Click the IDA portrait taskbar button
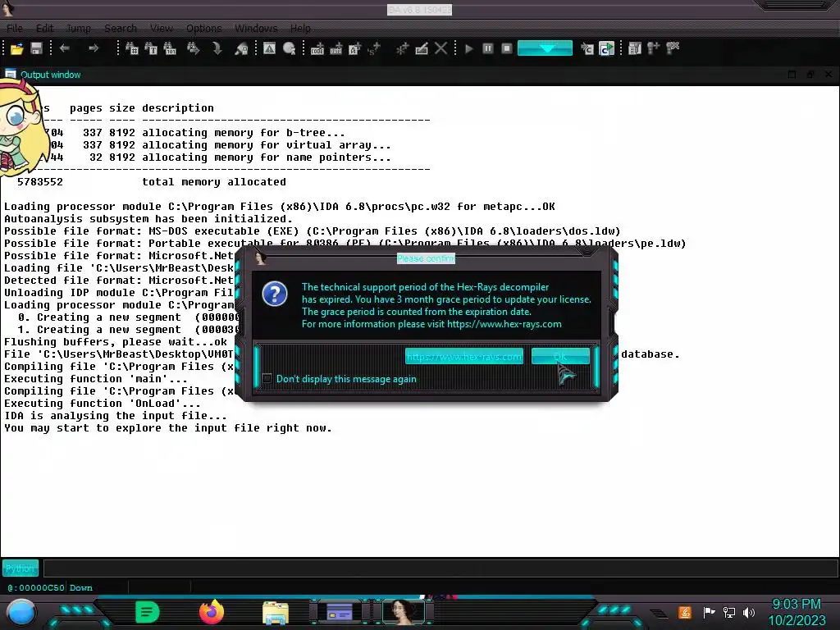The image size is (840, 630). pos(404,612)
